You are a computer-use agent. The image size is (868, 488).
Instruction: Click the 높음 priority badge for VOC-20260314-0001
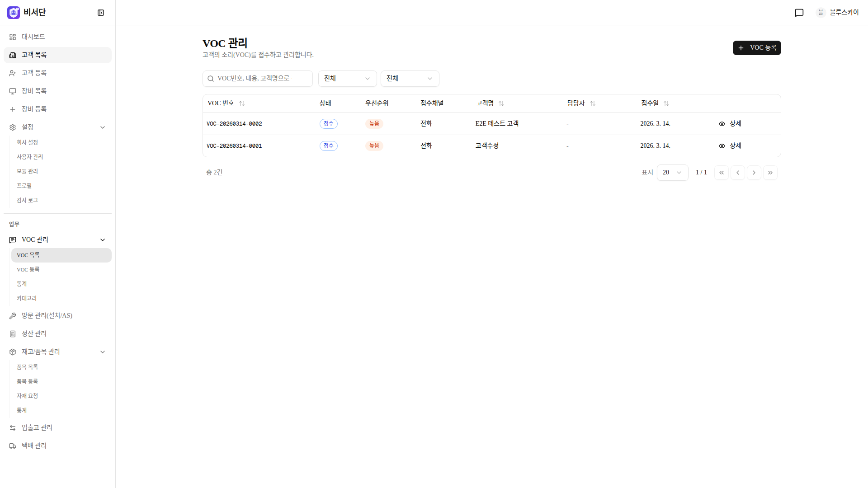[374, 146]
